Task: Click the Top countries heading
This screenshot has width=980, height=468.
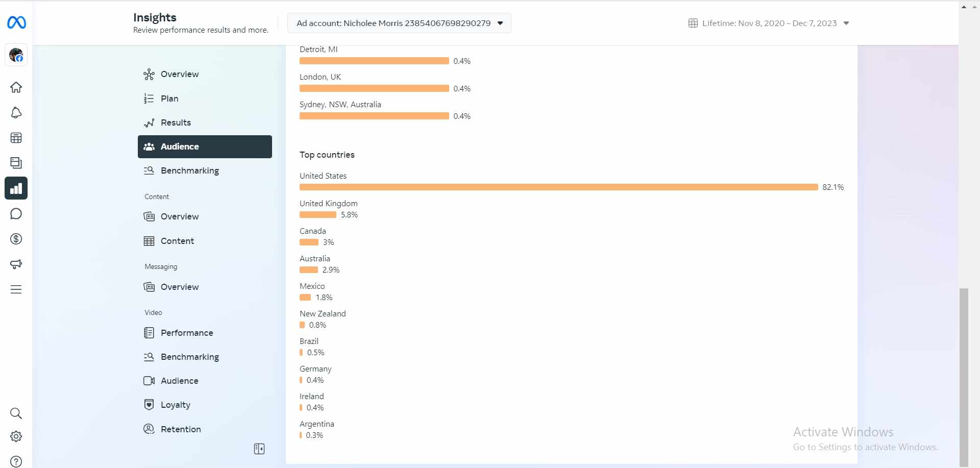Action: point(327,155)
